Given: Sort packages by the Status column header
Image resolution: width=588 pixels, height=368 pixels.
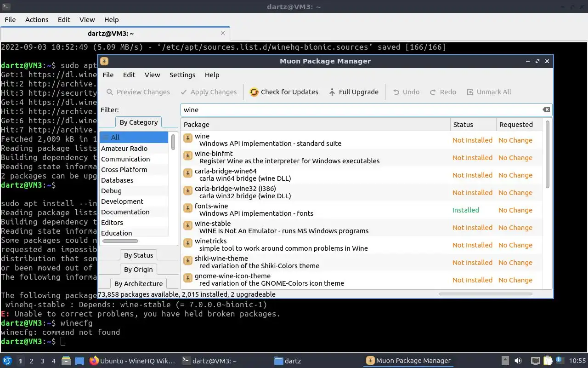Looking at the screenshot, I should point(473,125).
